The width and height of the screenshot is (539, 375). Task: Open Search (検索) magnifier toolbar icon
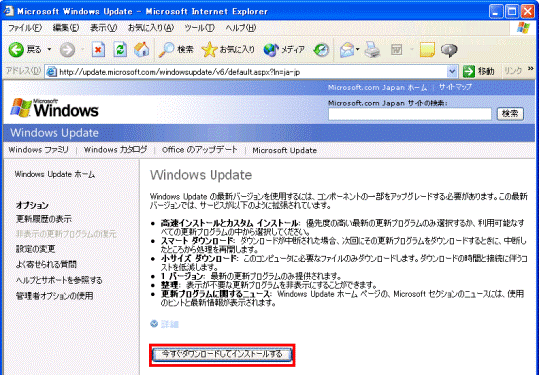[x=166, y=50]
